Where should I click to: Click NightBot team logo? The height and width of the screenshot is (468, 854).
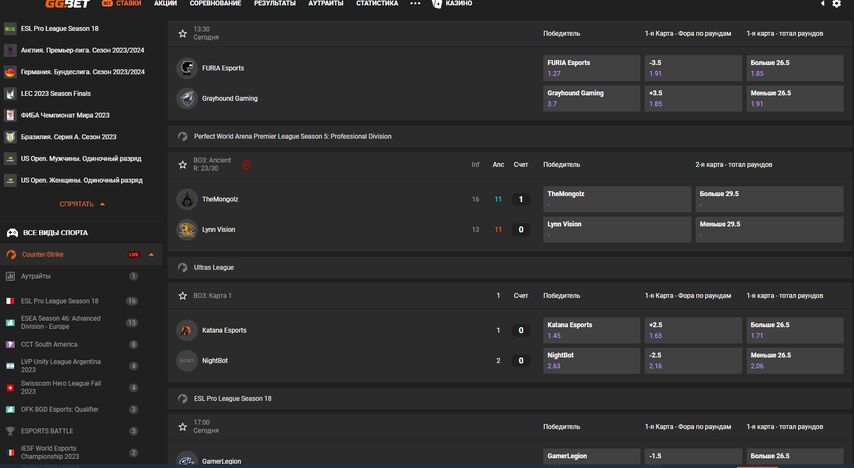(x=187, y=361)
